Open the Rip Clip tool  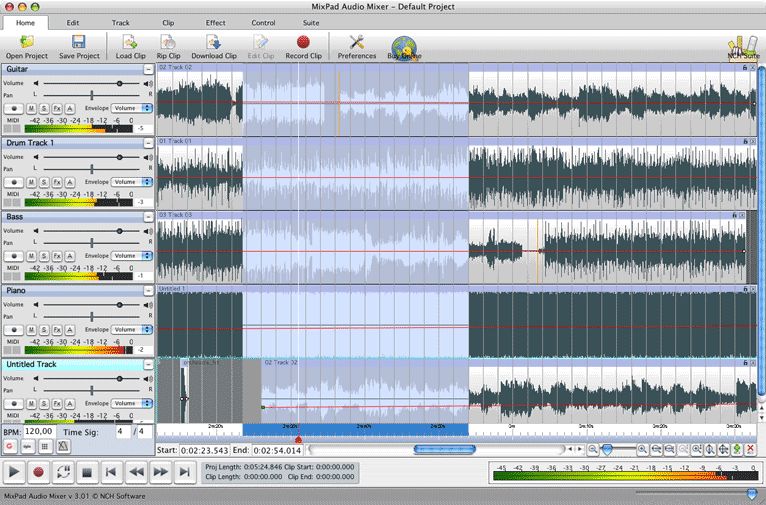[x=168, y=43]
